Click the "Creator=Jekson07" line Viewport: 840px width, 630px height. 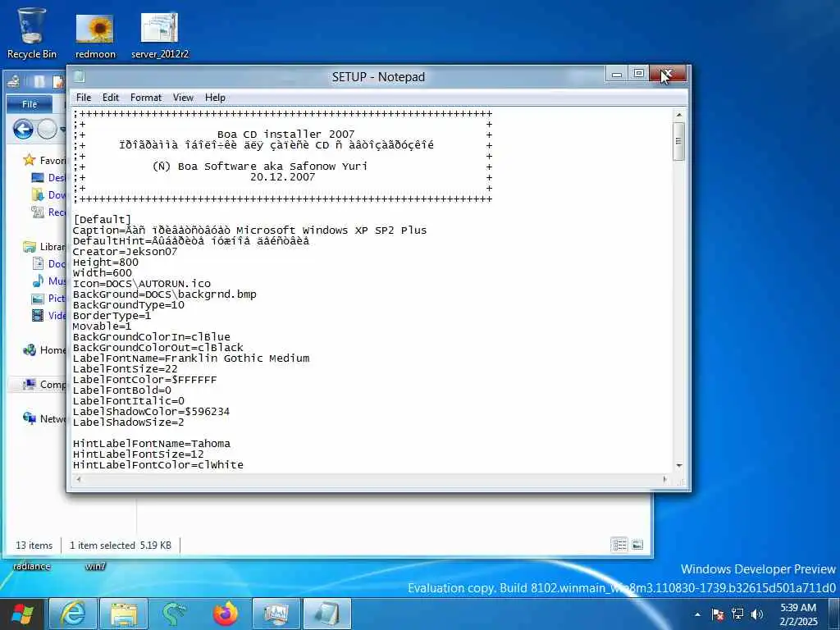125,252
